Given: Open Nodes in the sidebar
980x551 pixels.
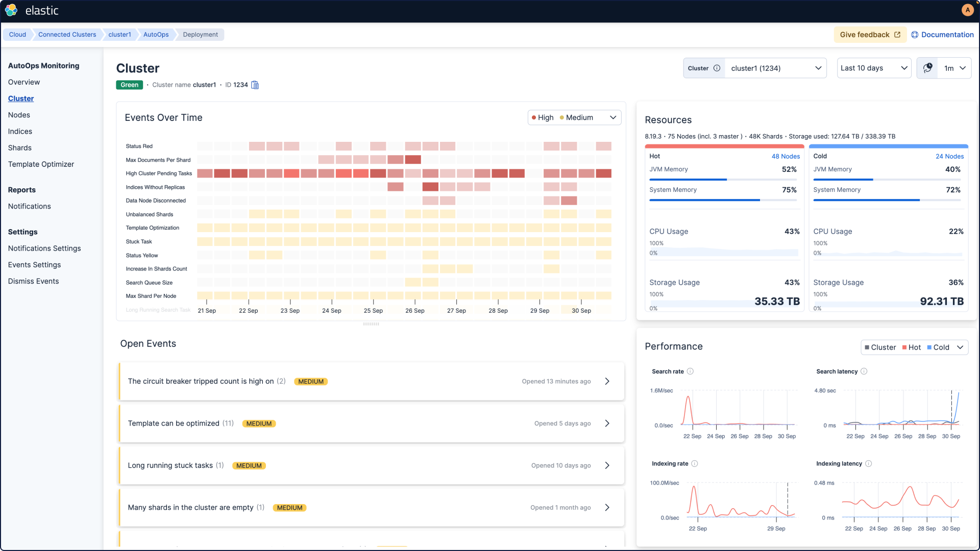Looking at the screenshot, I should [x=19, y=115].
